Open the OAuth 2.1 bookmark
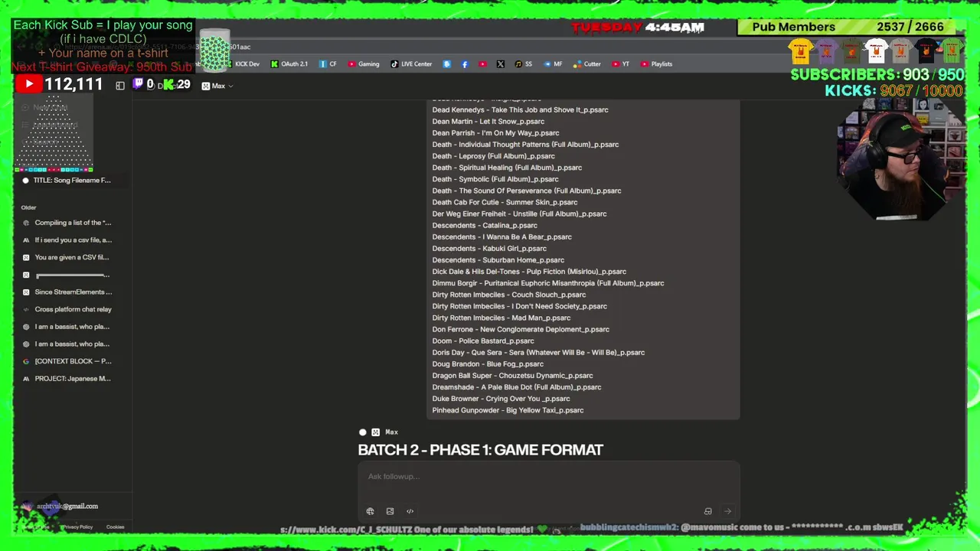 (289, 64)
